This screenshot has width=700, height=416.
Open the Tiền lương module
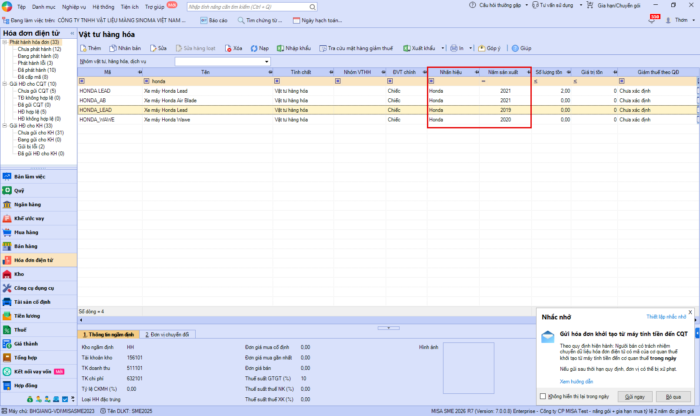click(39, 316)
